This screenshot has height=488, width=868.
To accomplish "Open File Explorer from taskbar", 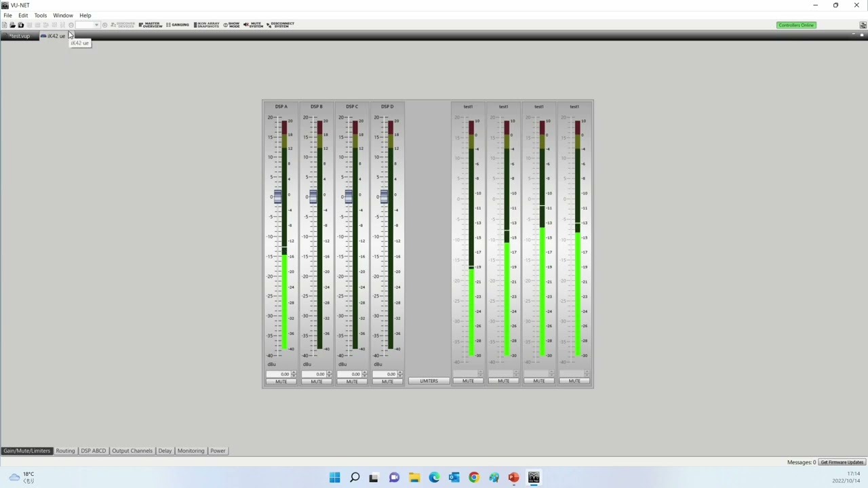I will [414, 477].
